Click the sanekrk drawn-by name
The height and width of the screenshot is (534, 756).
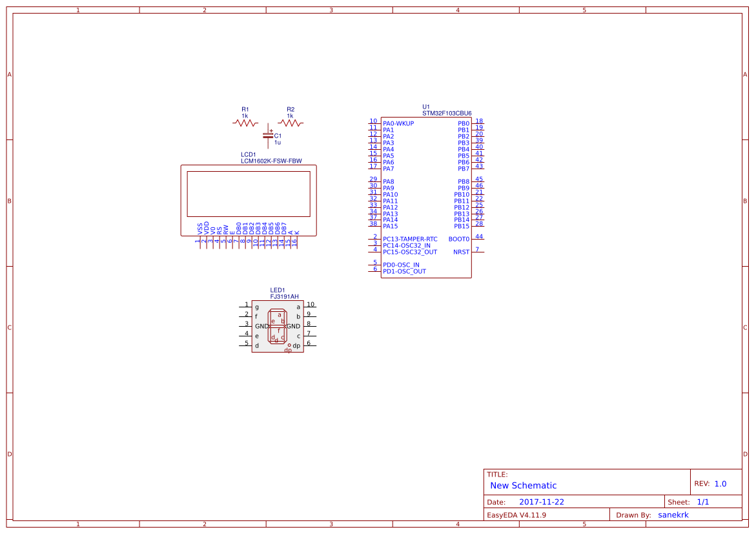(673, 515)
